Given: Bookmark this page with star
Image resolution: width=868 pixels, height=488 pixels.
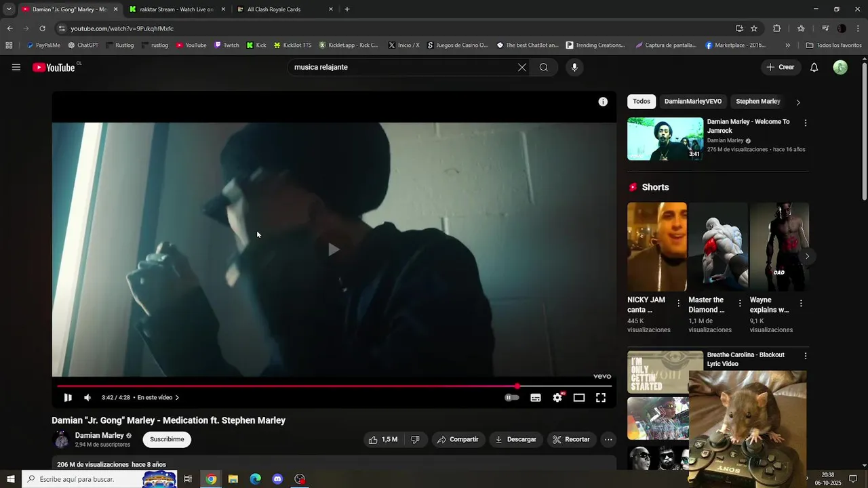Looking at the screenshot, I should click(x=754, y=28).
